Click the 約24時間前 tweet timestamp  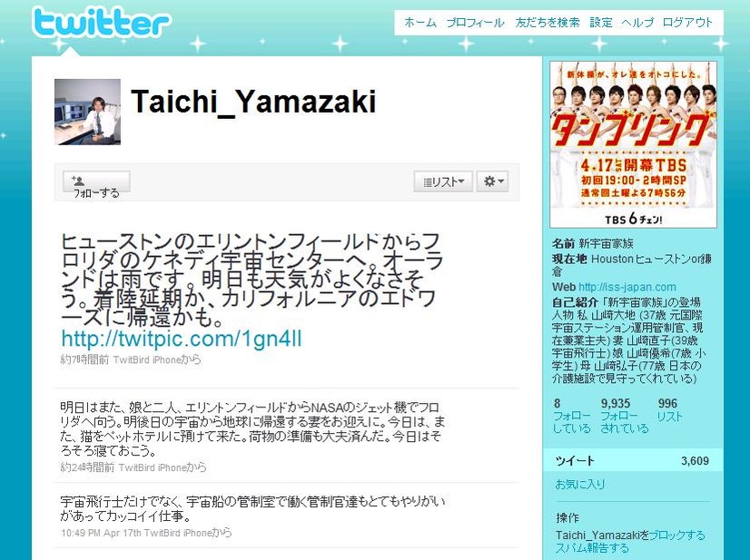click(x=87, y=467)
